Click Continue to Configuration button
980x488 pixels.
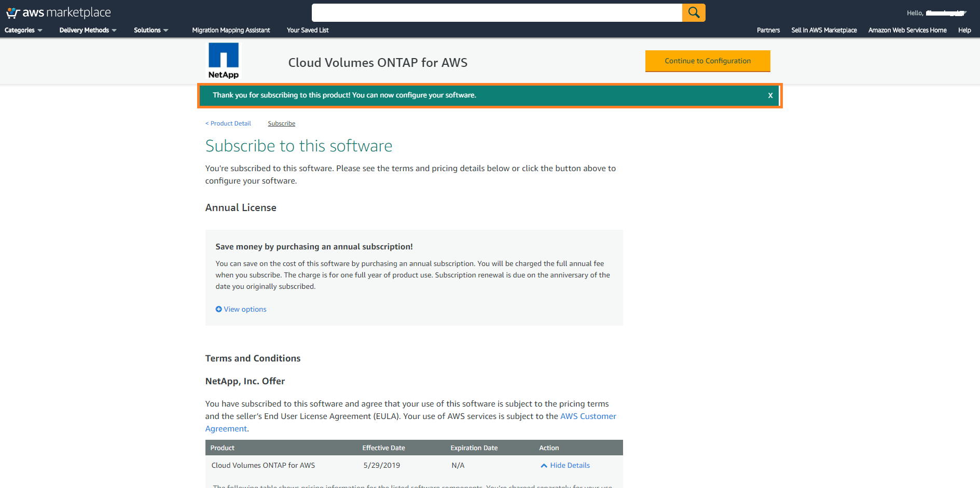pos(708,61)
